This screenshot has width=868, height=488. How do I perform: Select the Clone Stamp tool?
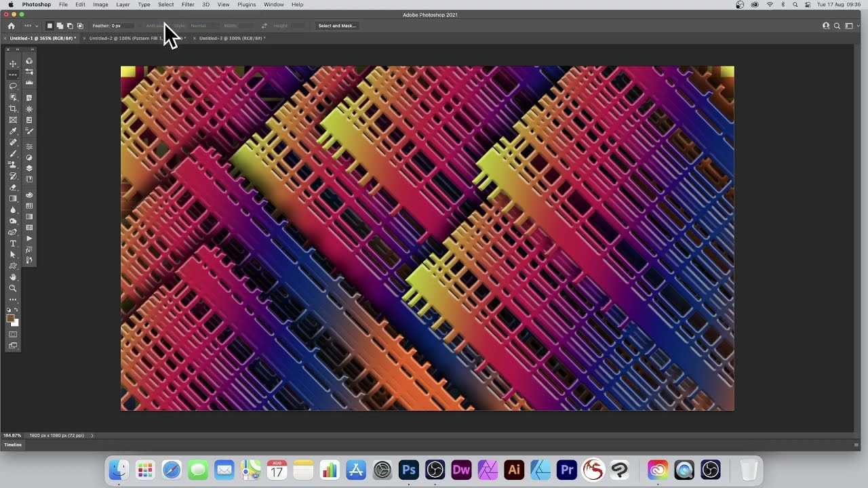point(13,165)
